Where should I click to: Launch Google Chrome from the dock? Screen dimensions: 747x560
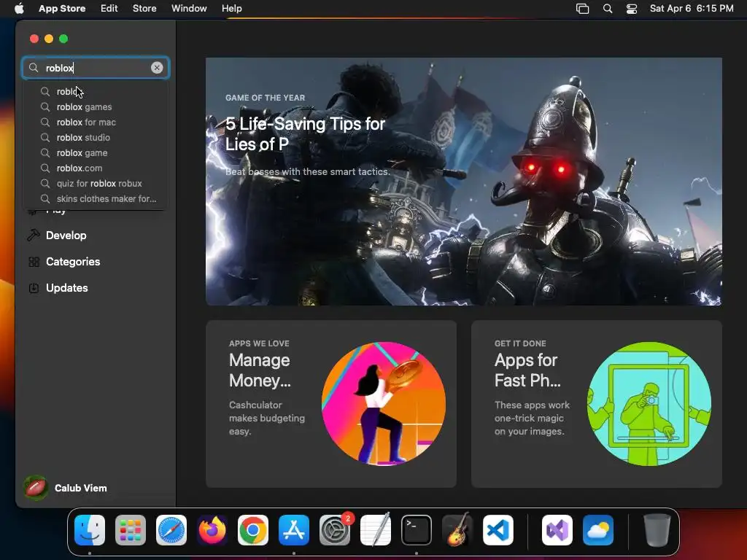[x=253, y=530]
